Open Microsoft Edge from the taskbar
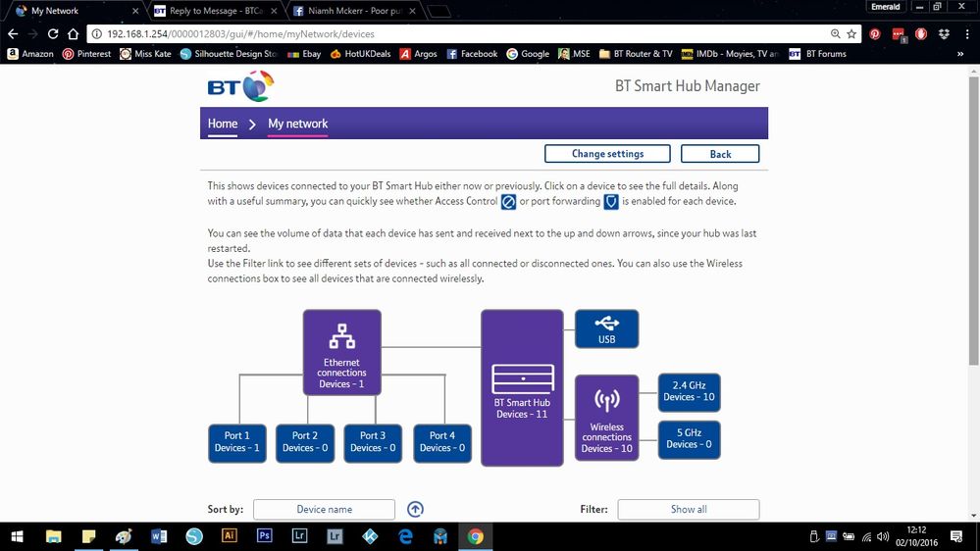Screen dimensions: 980x551 (x=405, y=536)
